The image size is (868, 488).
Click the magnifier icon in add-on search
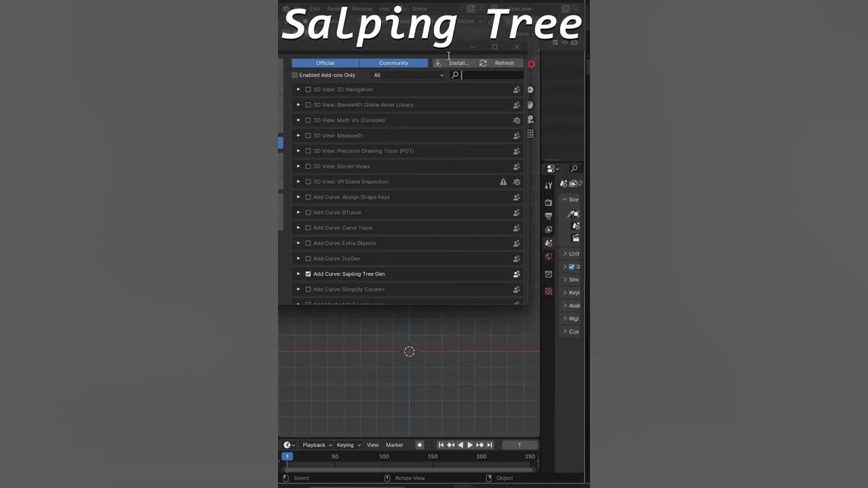(x=455, y=75)
